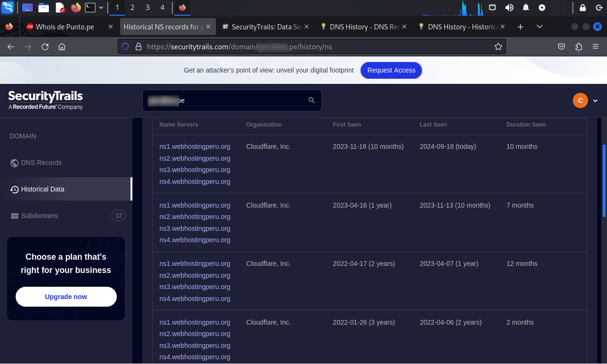Open the first ns1.webhostingperu.org link
Image resolution: width=607 pixels, height=364 pixels.
(195, 146)
